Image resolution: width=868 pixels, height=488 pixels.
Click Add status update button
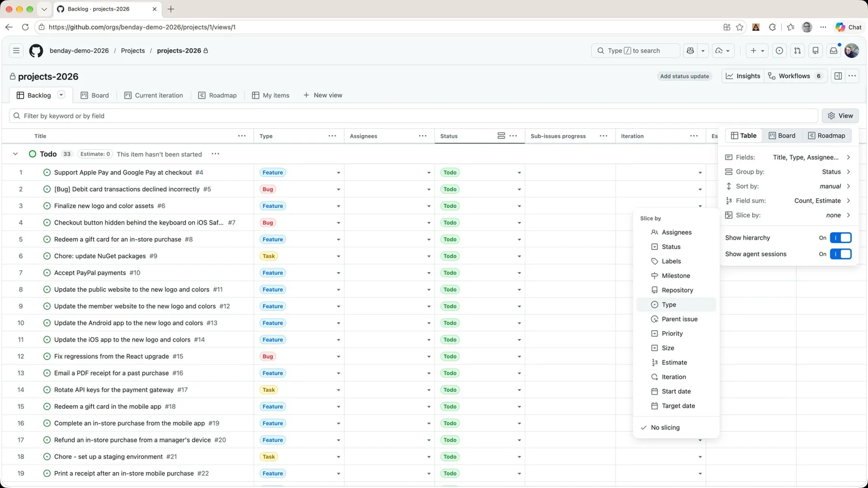click(684, 76)
